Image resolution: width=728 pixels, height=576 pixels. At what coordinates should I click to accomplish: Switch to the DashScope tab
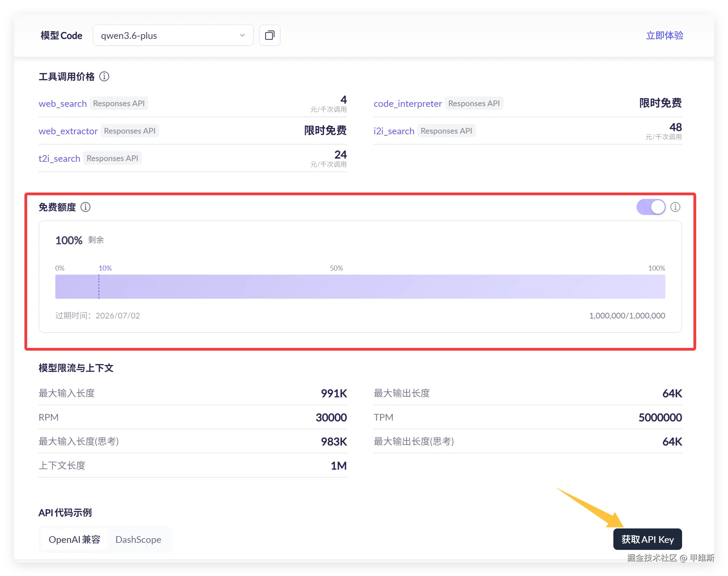(138, 539)
